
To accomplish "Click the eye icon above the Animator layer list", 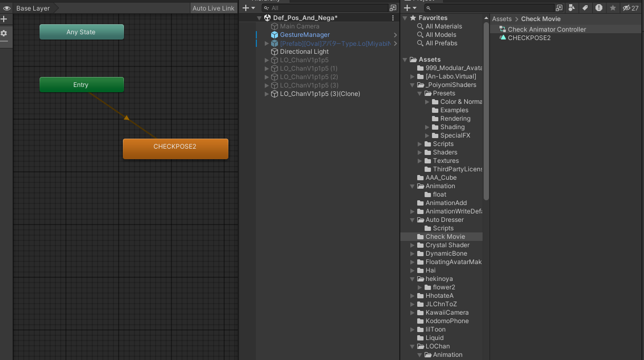I will (x=7, y=8).
